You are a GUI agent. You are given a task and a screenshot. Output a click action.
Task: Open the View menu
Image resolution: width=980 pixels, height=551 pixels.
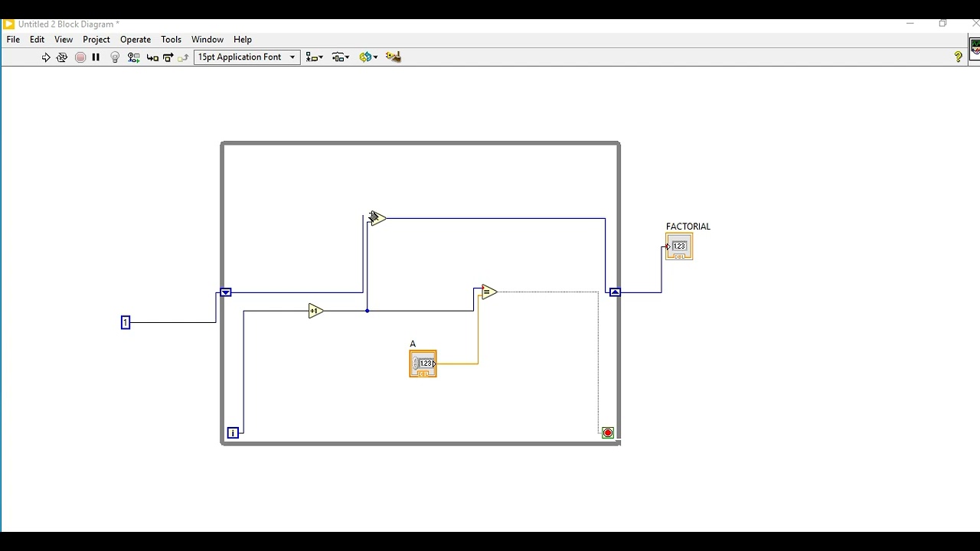(64, 40)
